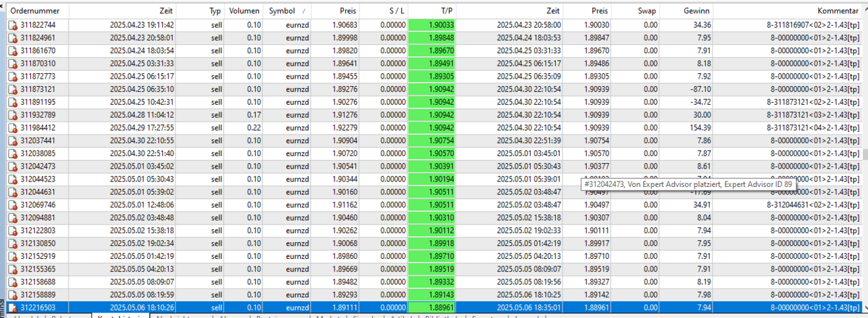Click comment 8-311873121<04>2-1.43[tp]
This screenshot has width=868, height=318.
click(x=813, y=128)
